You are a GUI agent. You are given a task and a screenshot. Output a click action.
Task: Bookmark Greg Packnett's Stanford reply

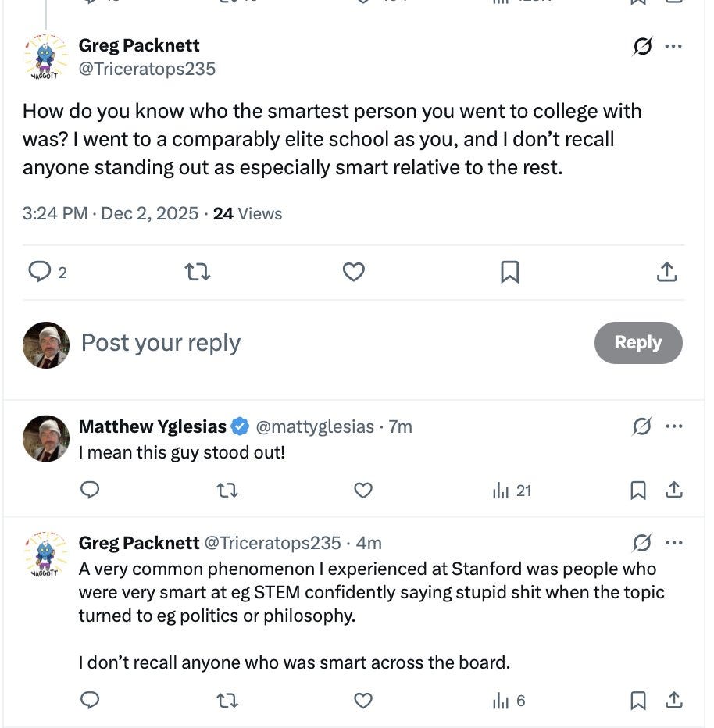click(638, 701)
